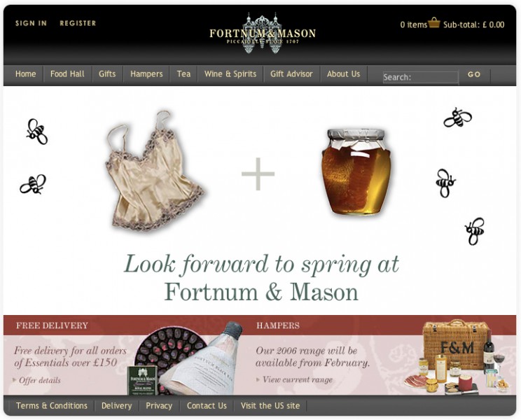Click the chocolates and champagne image

coord(186,358)
